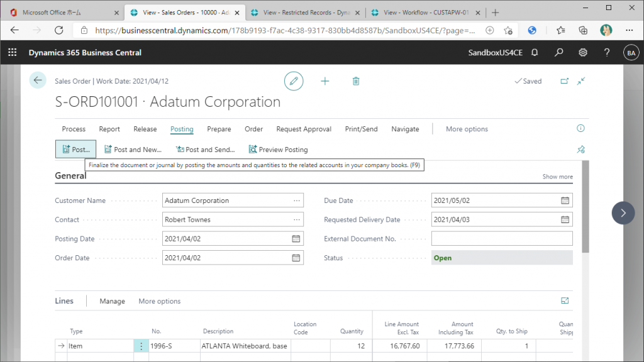644x362 pixels.
Task: Open the Posting Date calendar picker
Action: 296,238
